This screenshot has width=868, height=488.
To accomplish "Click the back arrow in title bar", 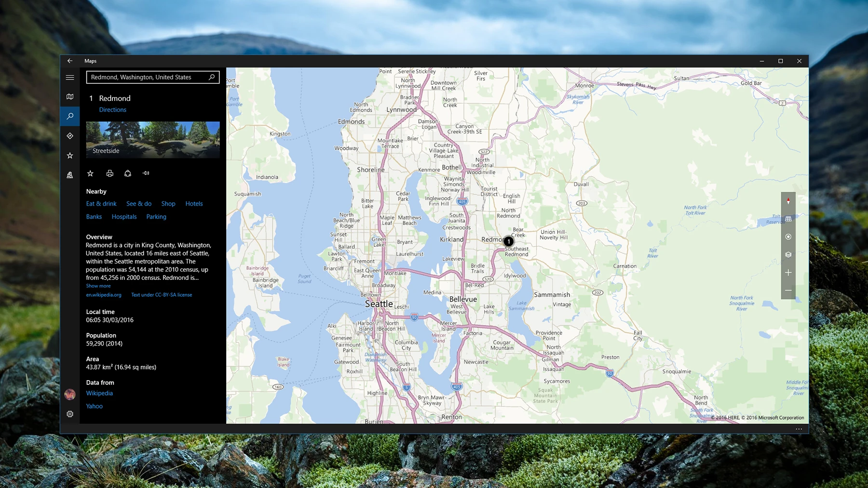I will tap(70, 61).
